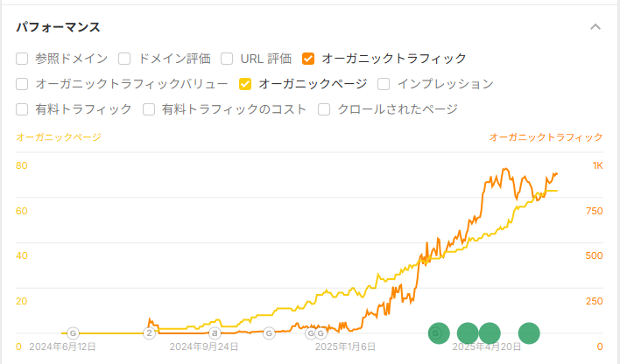Image resolution: width=620 pixels, height=364 pixels.
Task: Enable the ドメイン評価 checkbox
Action: 124,59
